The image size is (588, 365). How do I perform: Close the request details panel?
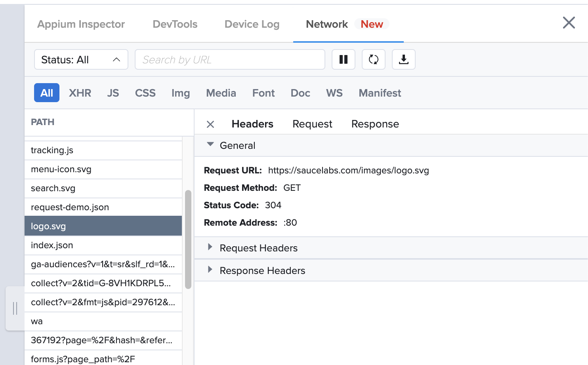(x=210, y=124)
